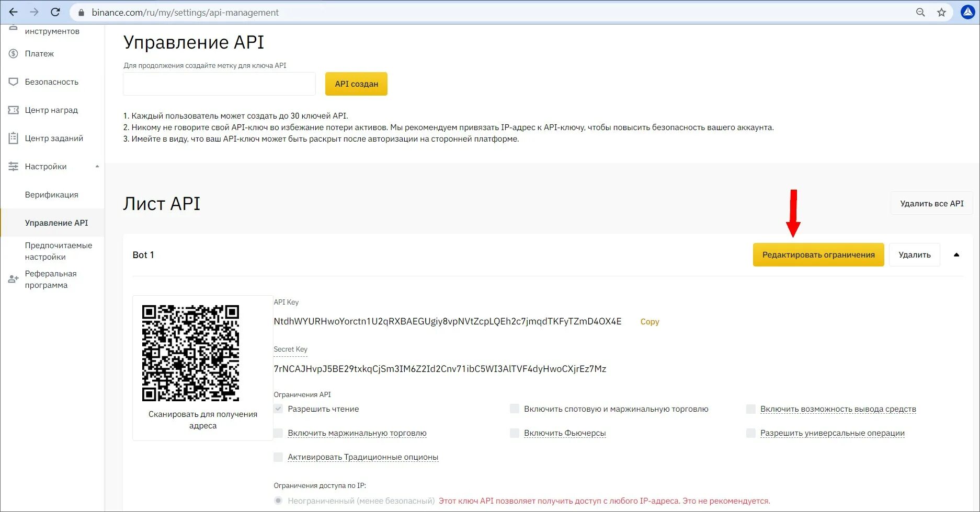Click the Настройки sliders icon
The image size is (980, 512).
tap(14, 166)
